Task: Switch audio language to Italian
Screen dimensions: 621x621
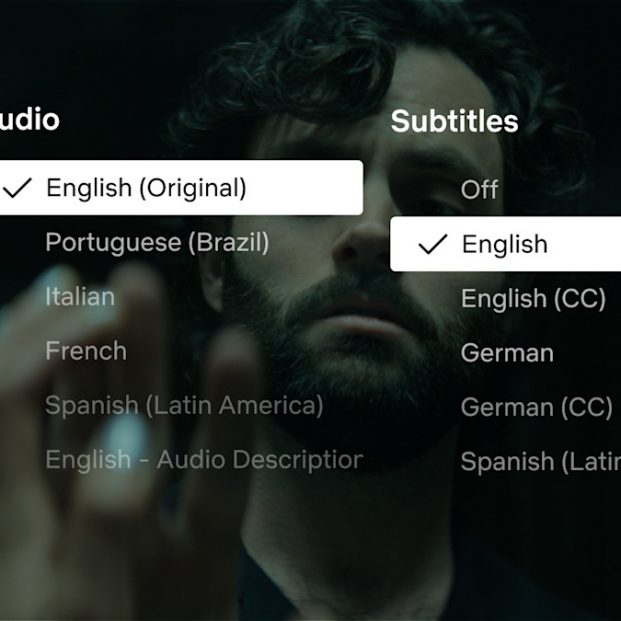Action: [80, 297]
